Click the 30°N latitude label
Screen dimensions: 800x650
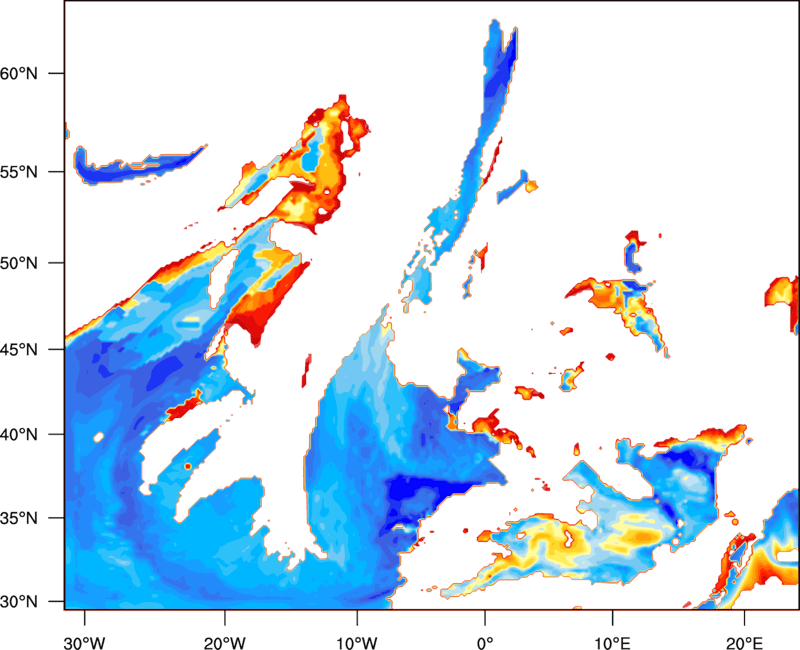[x=19, y=602]
